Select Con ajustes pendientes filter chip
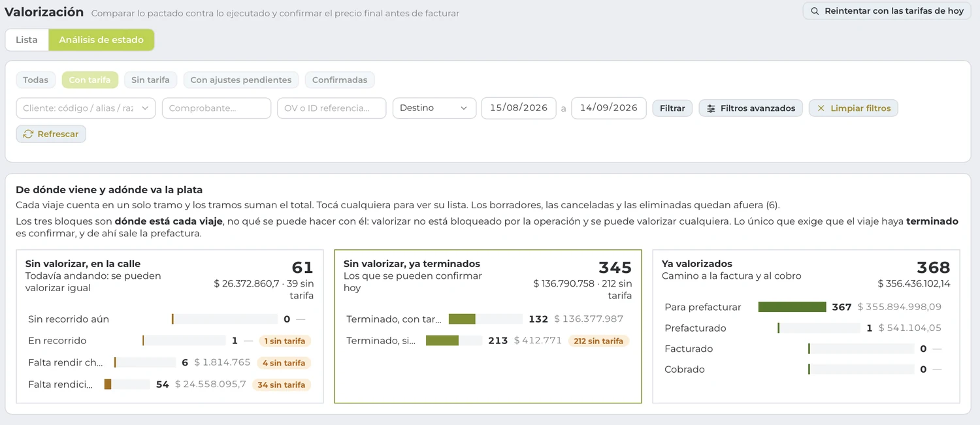980x425 pixels. coord(241,80)
